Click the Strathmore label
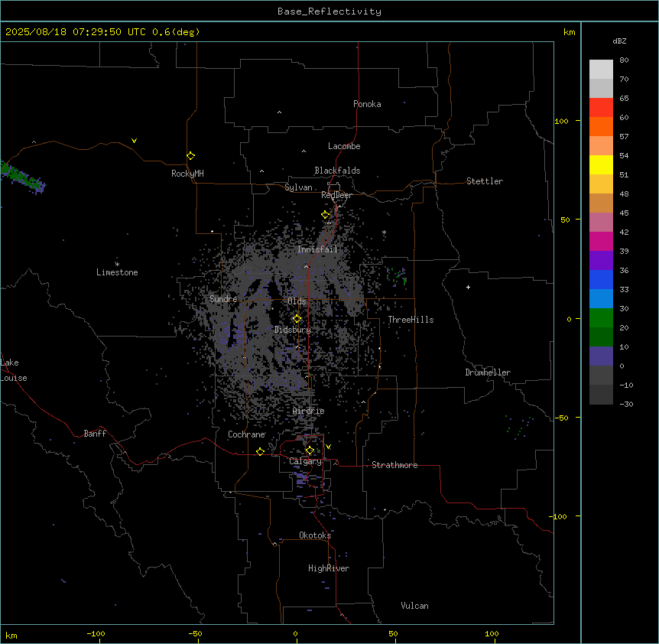659x644 pixels. click(394, 465)
